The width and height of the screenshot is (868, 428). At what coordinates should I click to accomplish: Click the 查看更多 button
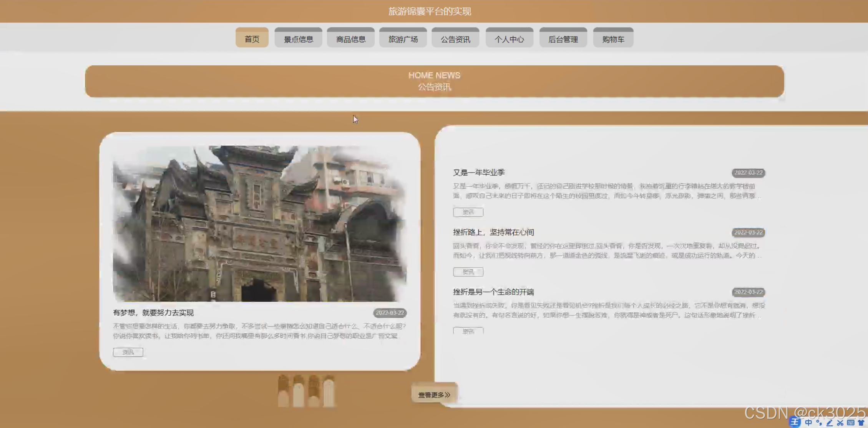[x=434, y=395]
